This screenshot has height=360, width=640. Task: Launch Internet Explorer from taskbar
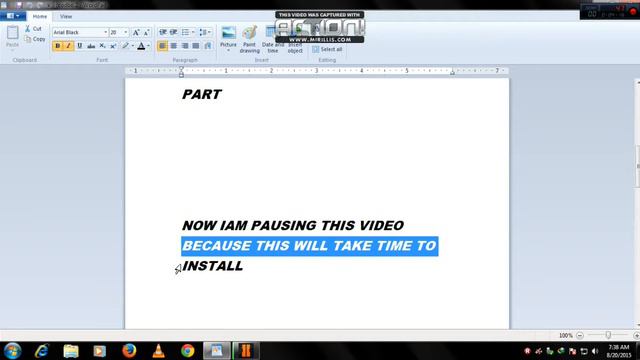click(42, 351)
